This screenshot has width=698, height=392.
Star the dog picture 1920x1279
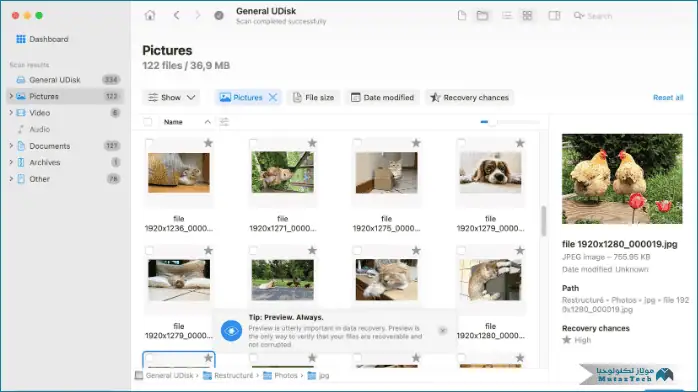pyautogui.click(x=520, y=143)
